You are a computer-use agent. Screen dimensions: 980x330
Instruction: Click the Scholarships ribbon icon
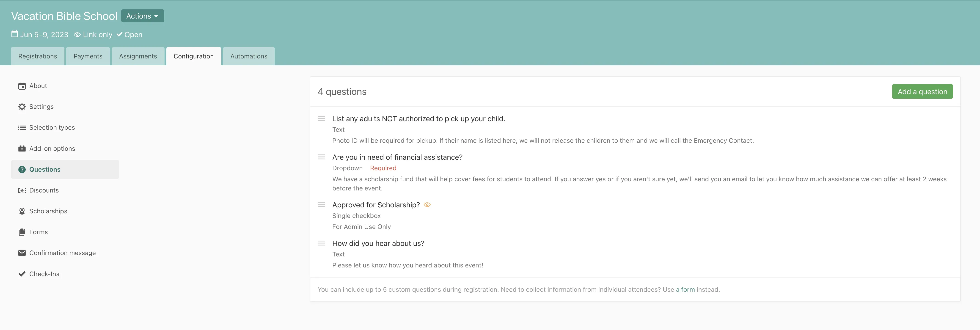point(22,211)
